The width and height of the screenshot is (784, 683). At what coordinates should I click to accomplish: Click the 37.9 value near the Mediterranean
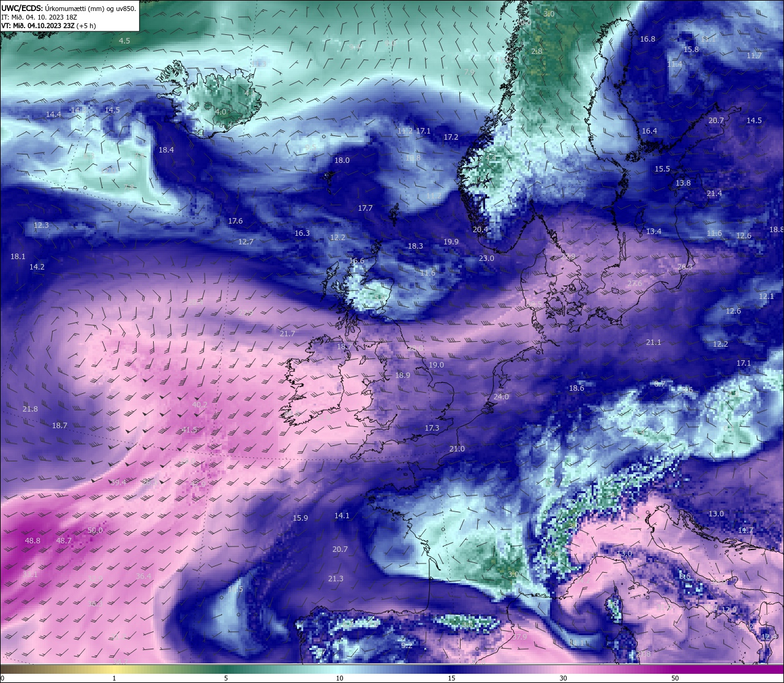pos(519,637)
